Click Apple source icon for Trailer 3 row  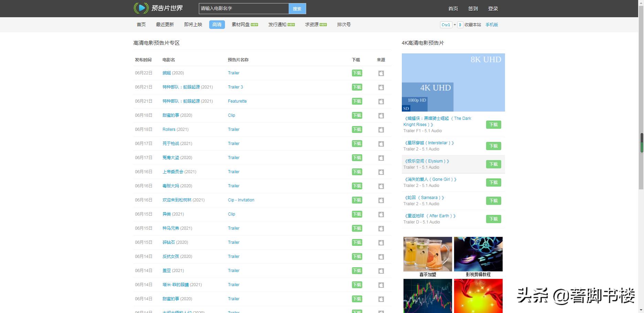381,87
